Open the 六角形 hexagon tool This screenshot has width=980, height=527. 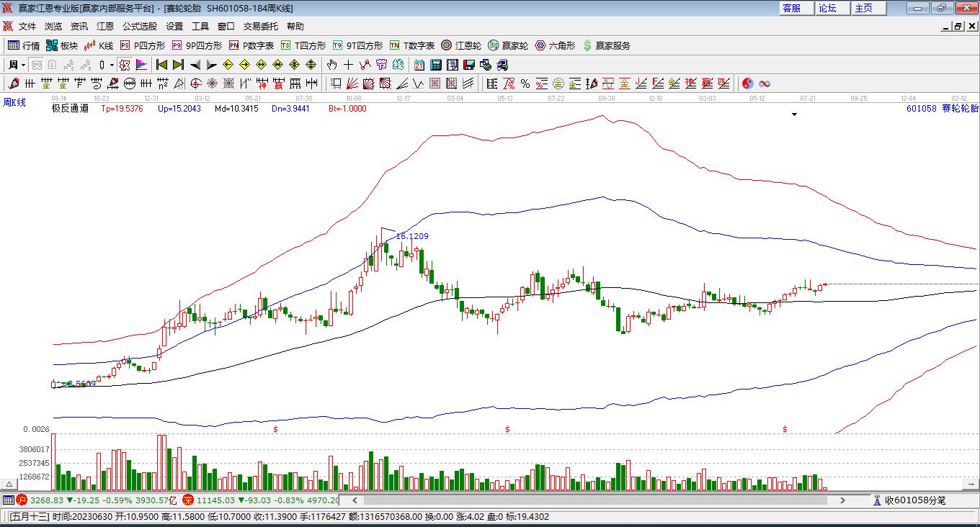tap(555, 45)
